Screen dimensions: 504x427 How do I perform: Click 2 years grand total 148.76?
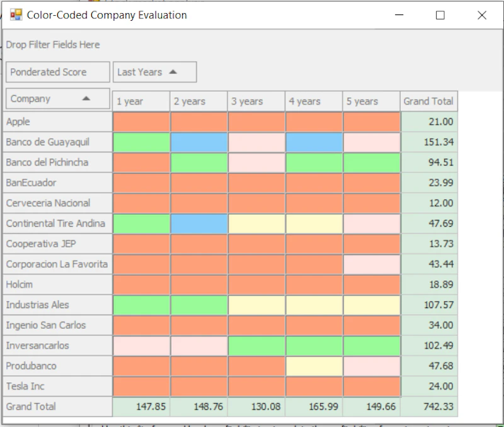[x=198, y=406]
